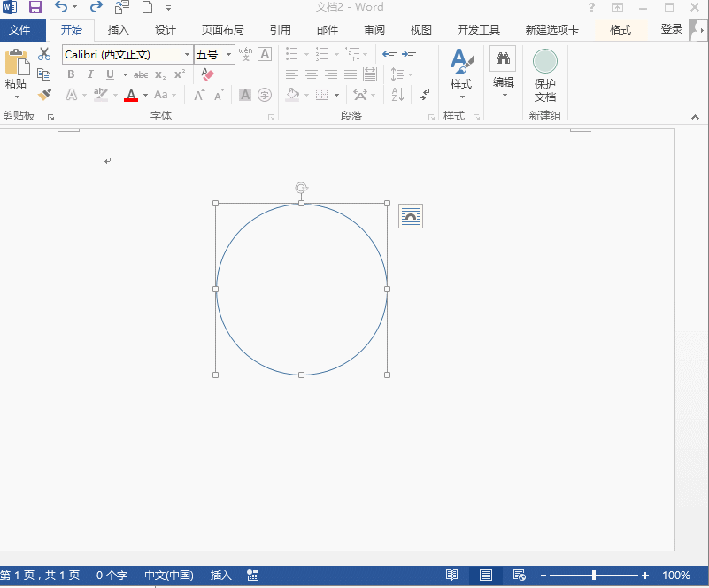Toggle bold formatting

click(71, 74)
